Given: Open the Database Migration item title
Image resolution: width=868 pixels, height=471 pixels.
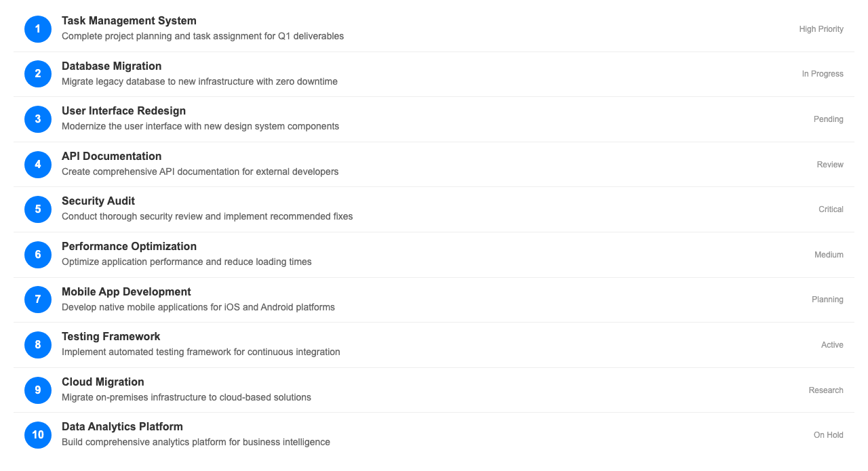Looking at the screenshot, I should click(x=111, y=66).
